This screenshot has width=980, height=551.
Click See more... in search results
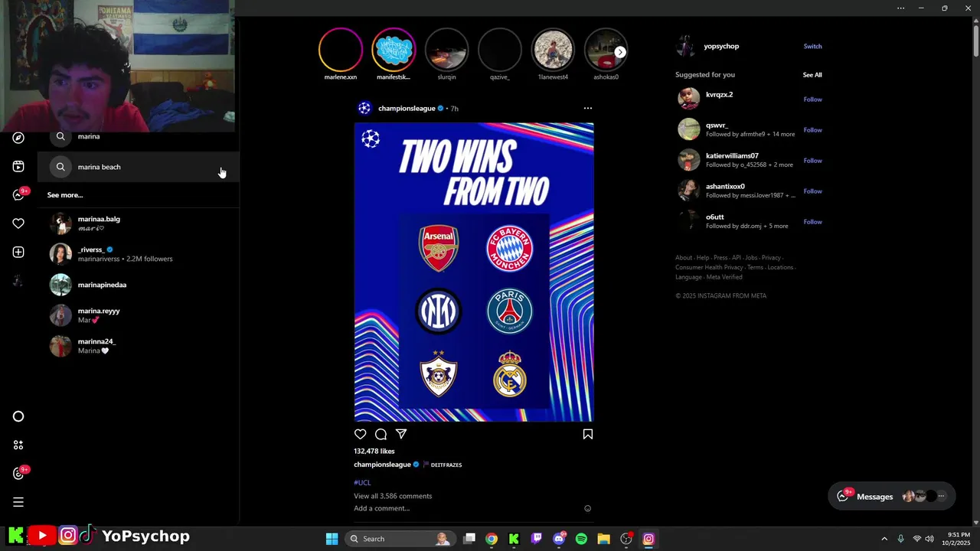tap(65, 195)
